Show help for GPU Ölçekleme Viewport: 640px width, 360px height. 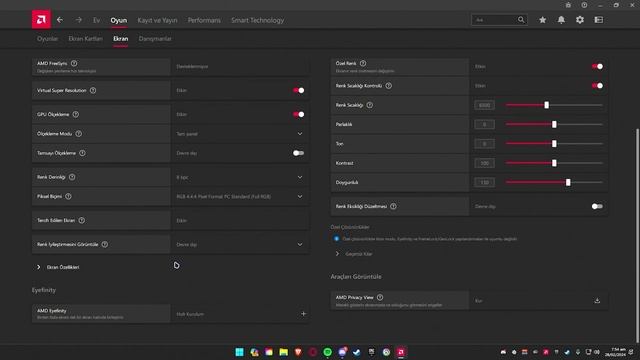tap(76, 114)
